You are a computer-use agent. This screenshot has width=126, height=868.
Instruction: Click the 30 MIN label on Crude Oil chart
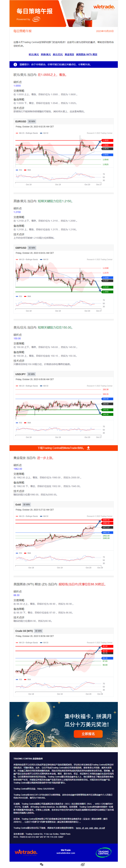[39, 631]
